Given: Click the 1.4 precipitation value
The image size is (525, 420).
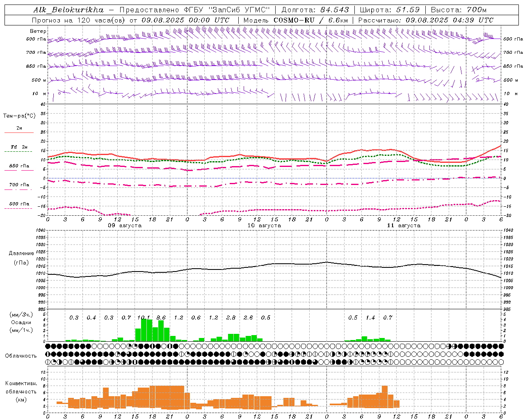Looking at the screenshot, I should (x=370, y=318).
